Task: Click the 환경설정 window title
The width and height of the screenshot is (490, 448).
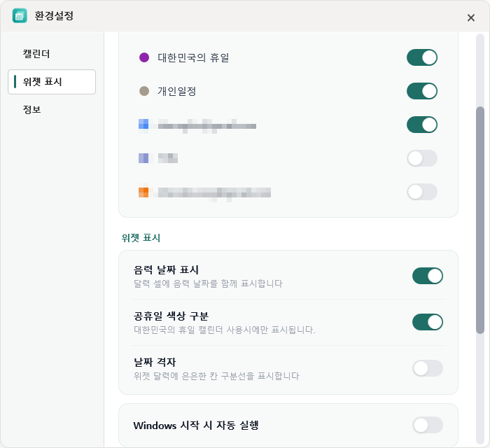Action: (54, 16)
